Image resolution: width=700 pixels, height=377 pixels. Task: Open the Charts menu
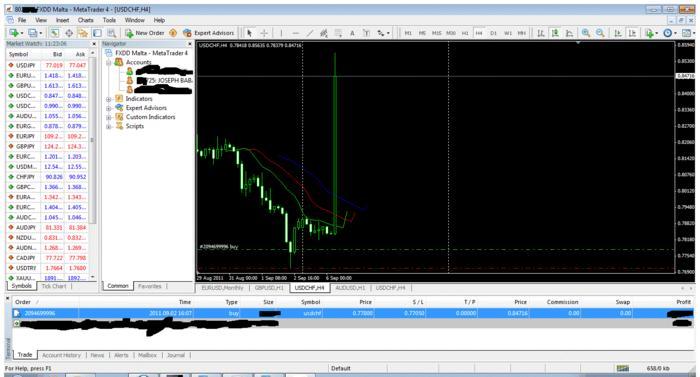[x=85, y=20]
